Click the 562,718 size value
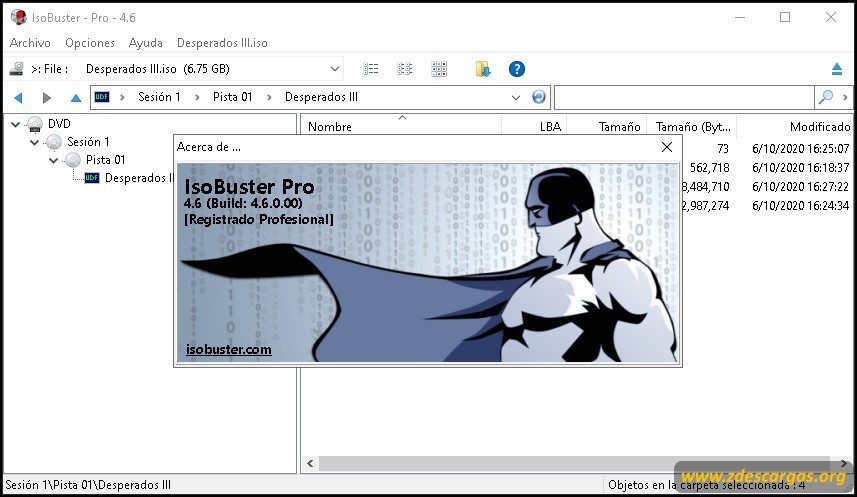 (x=709, y=168)
